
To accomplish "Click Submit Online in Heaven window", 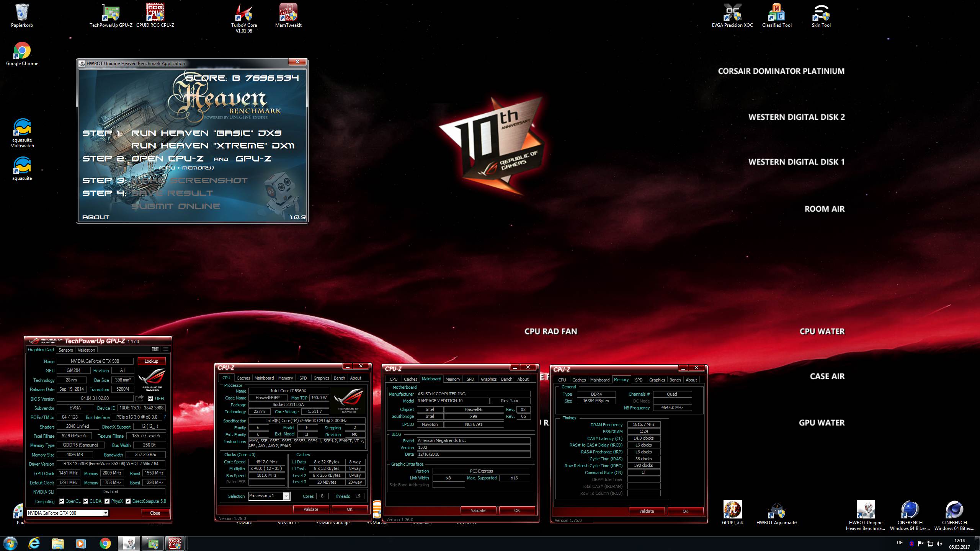I will coord(176,206).
